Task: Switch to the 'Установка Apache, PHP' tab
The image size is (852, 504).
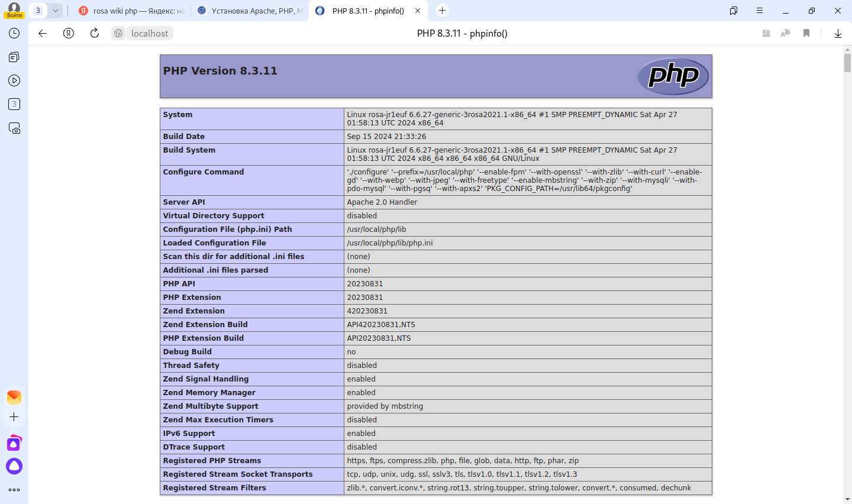Action: [x=250, y=11]
